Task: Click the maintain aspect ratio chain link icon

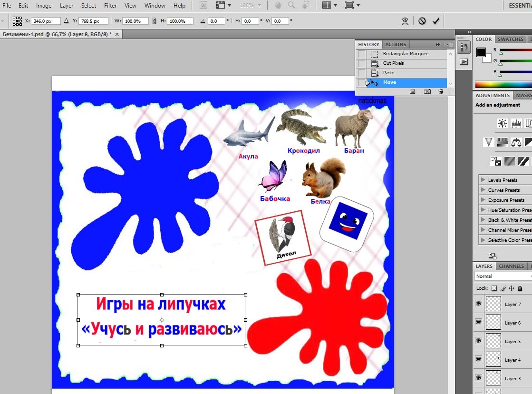Action: 154,21
